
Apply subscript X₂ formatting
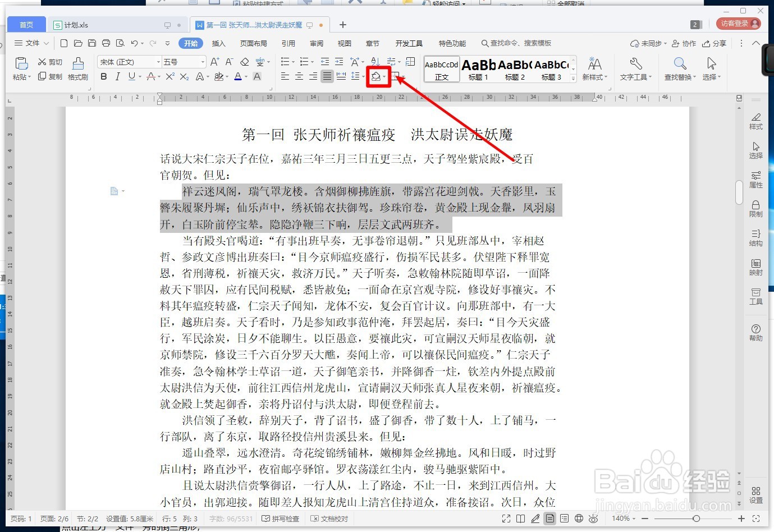click(x=184, y=76)
